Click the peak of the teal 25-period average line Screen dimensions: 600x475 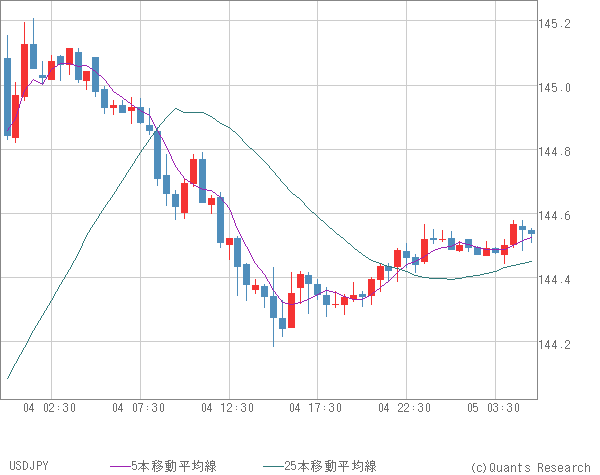176,108
